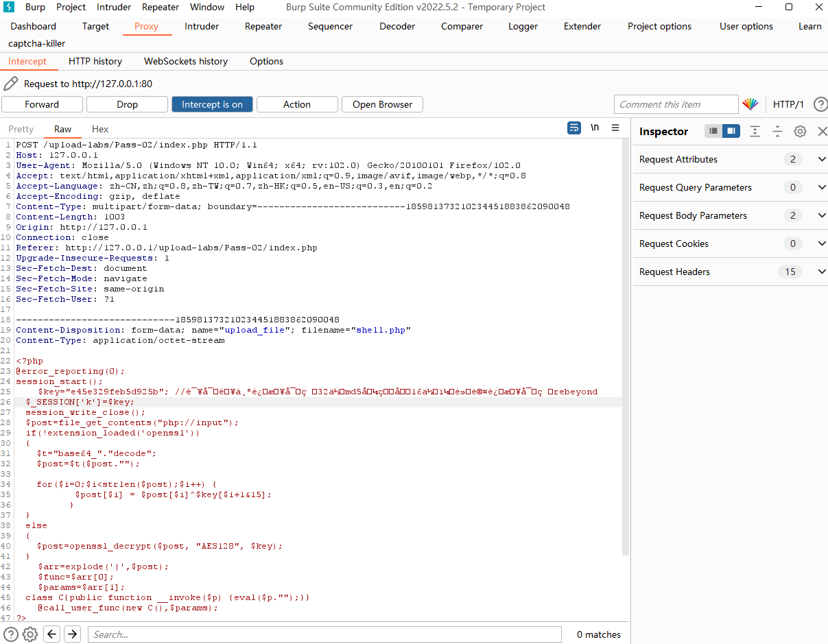828x644 pixels.
Task: Open Inspector settings gear icon
Action: (800, 131)
